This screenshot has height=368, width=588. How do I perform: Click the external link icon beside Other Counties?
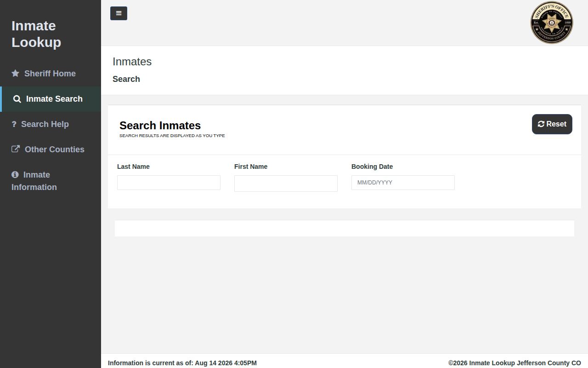16,149
